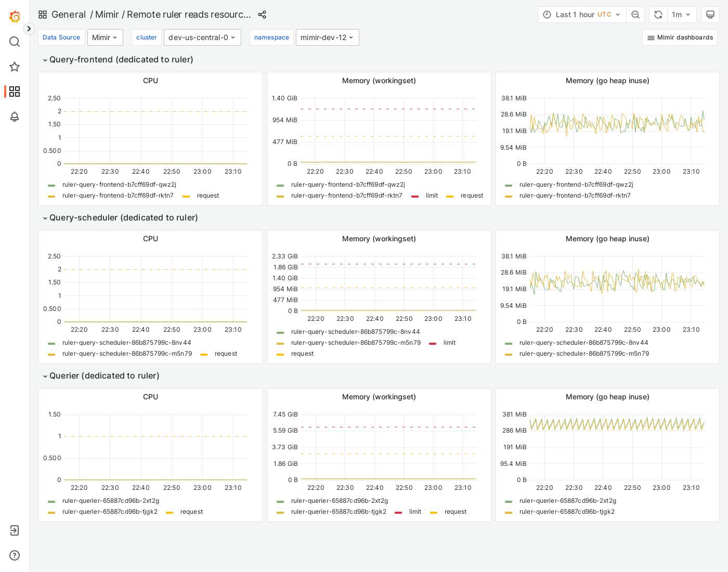728x572 pixels.
Task: Enable kiosk TV mode icon
Action: pos(710,15)
